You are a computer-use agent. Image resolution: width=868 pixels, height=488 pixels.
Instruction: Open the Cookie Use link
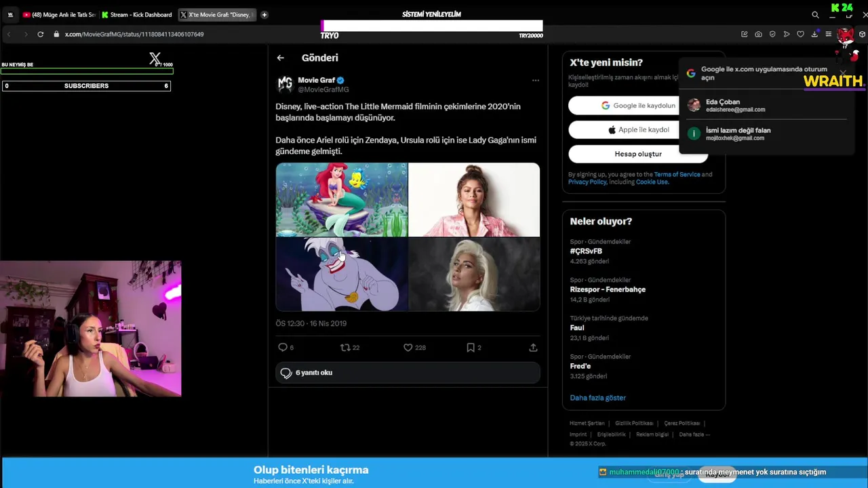click(652, 182)
